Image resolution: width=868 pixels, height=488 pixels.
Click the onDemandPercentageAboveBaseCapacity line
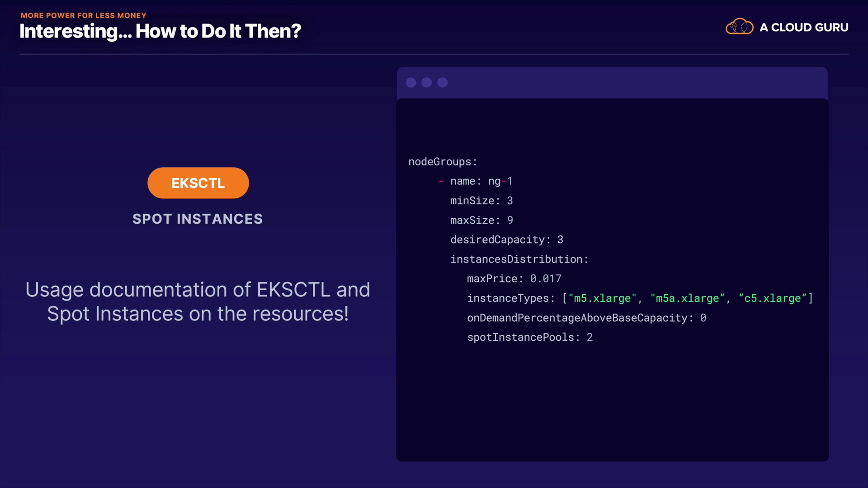[x=586, y=318]
